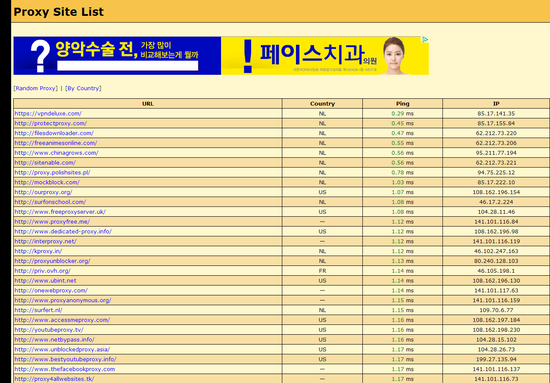Click the IP column header
This screenshot has height=383, width=550.
[x=496, y=104]
